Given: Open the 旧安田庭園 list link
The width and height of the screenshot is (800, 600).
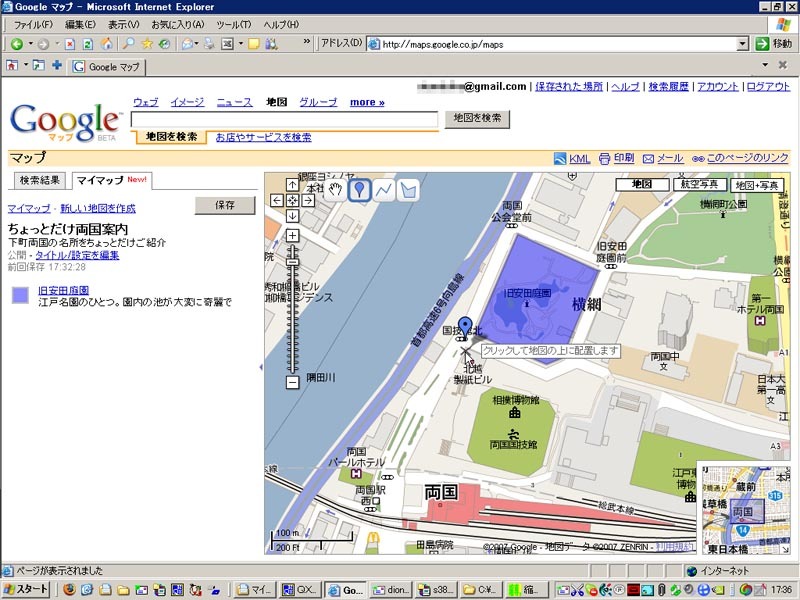Looking at the screenshot, I should click(63, 290).
